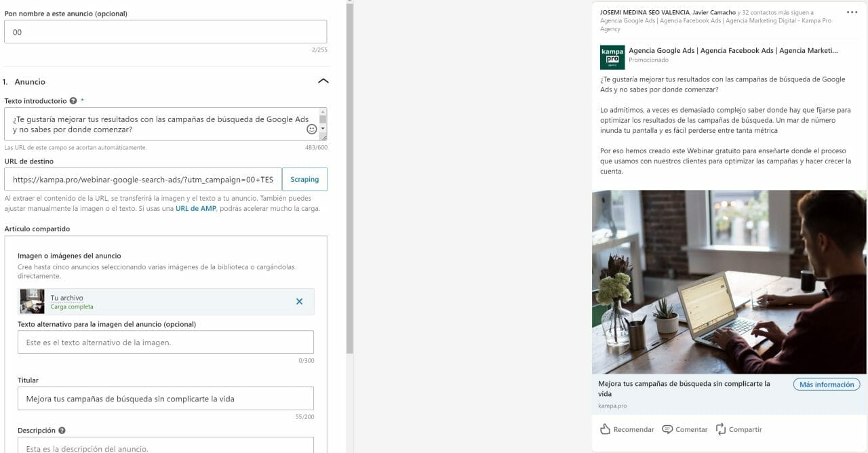Click the Scraping button
Viewport: 868px width, 453px height.
[304, 179]
